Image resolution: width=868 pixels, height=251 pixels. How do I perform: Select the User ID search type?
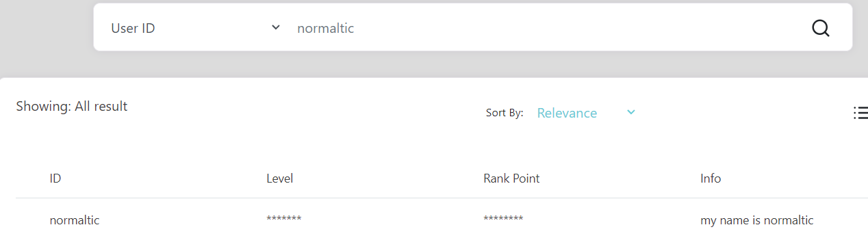133,29
